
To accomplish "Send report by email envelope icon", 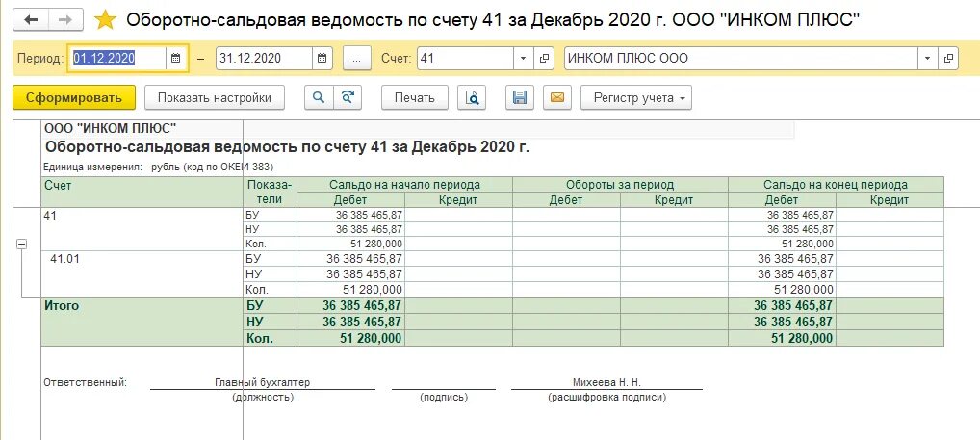I will pos(557,97).
